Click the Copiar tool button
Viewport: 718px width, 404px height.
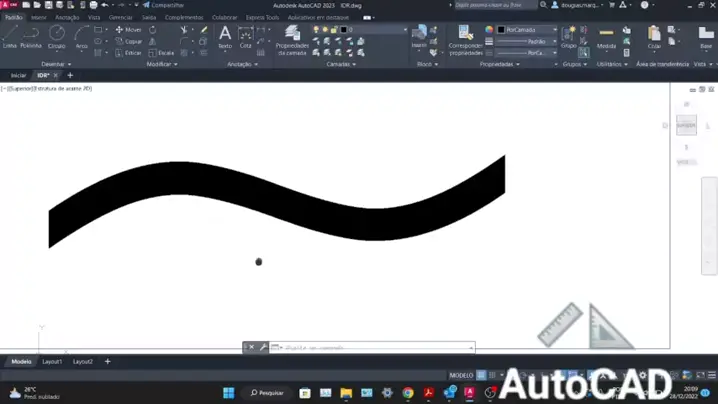(x=129, y=41)
